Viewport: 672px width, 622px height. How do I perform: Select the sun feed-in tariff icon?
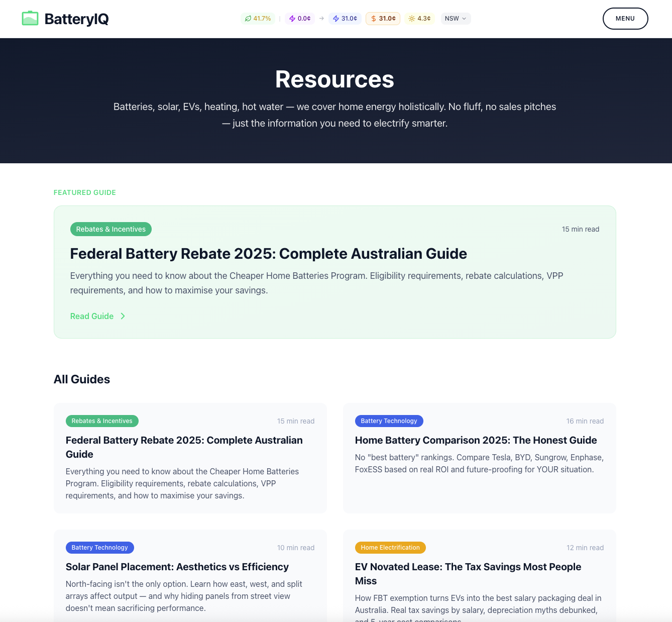point(410,18)
